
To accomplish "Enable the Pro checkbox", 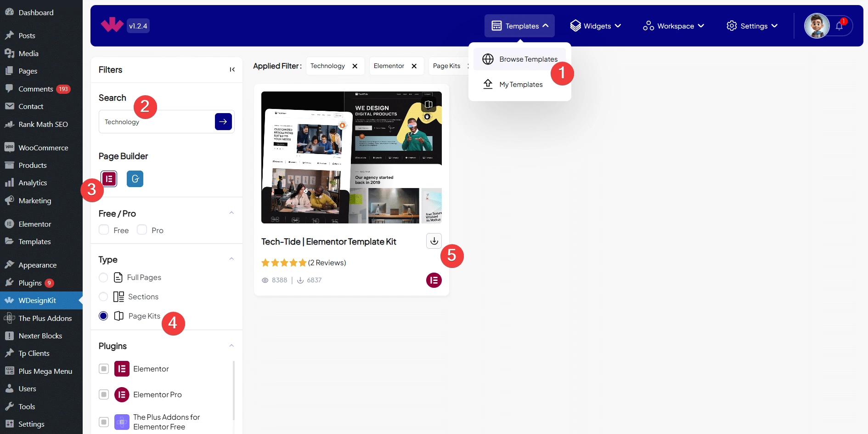I will (x=142, y=230).
